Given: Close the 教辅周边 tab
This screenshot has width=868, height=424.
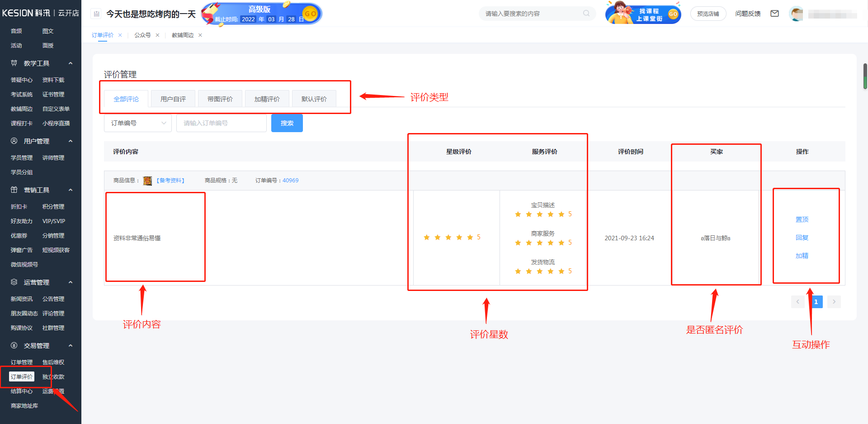Looking at the screenshot, I should pos(200,35).
